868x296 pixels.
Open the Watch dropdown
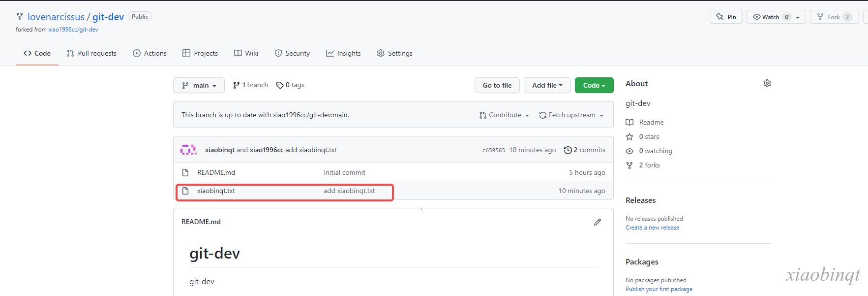click(776, 17)
